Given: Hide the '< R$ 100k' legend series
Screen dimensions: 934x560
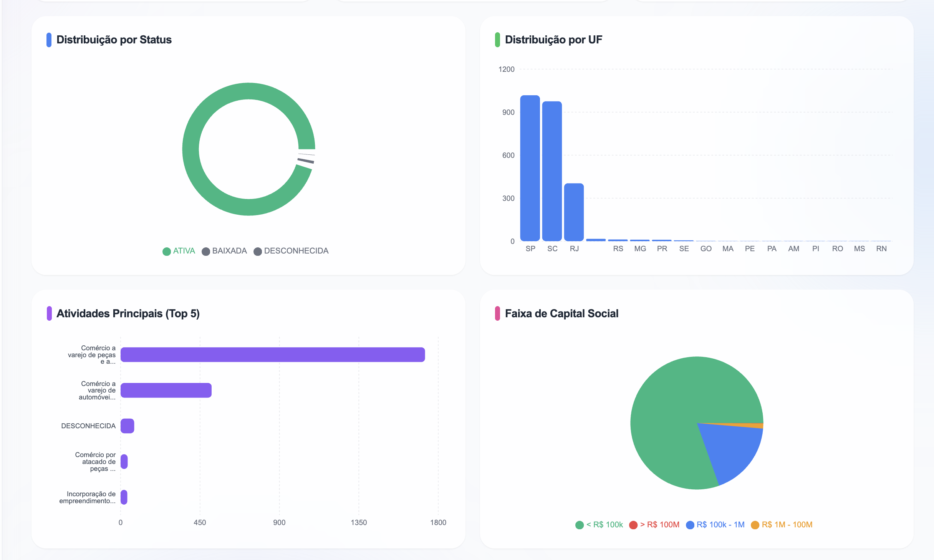Looking at the screenshot, I should coord(599,525).
